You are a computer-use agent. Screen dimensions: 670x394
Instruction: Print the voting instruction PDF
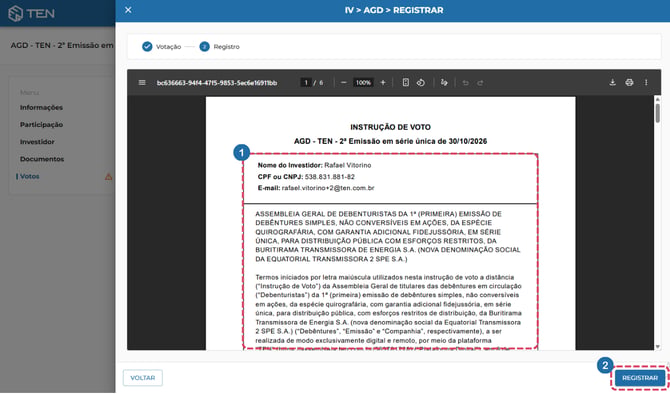coord(629,82)
